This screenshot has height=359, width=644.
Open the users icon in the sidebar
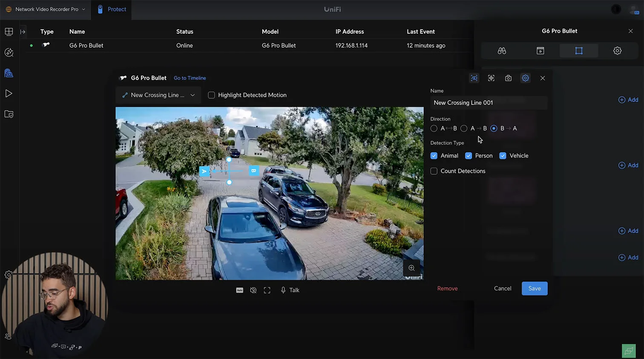click(8, 336)
